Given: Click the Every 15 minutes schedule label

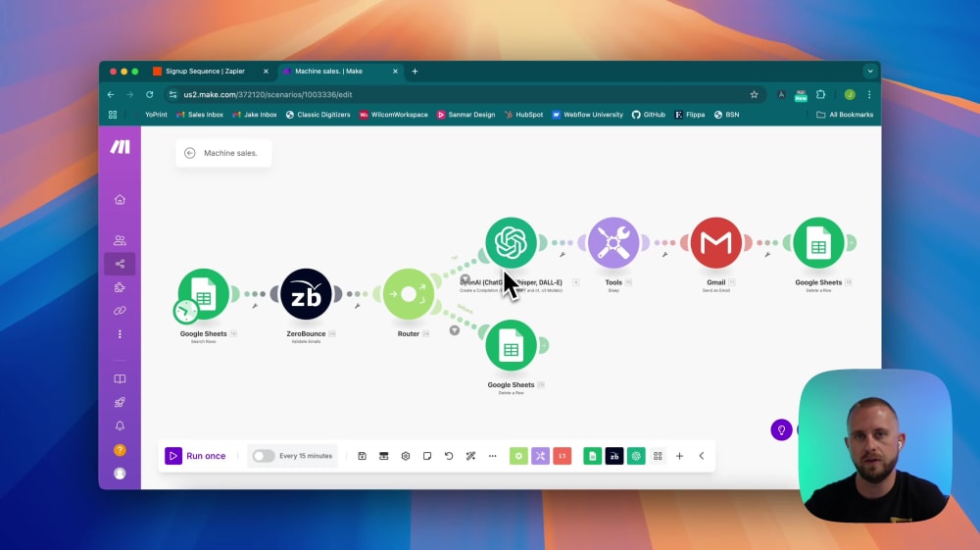Looking at the screenshot, I should pos(306,456).
